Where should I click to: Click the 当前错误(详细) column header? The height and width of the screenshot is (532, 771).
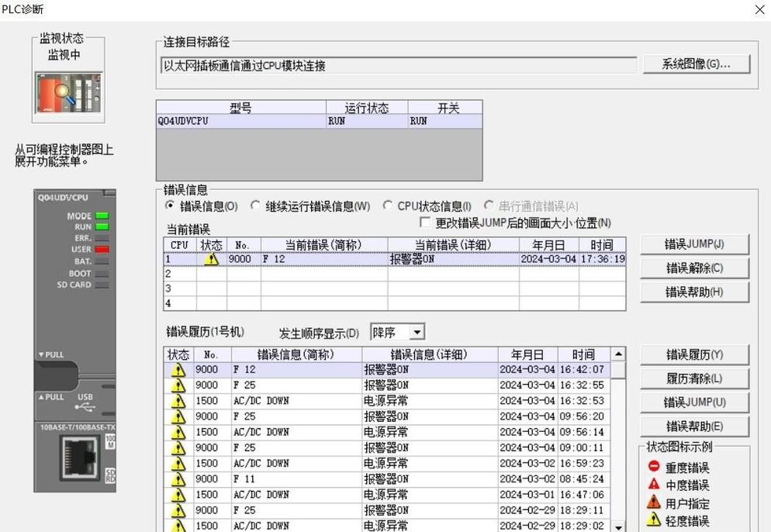click(453, 245)
